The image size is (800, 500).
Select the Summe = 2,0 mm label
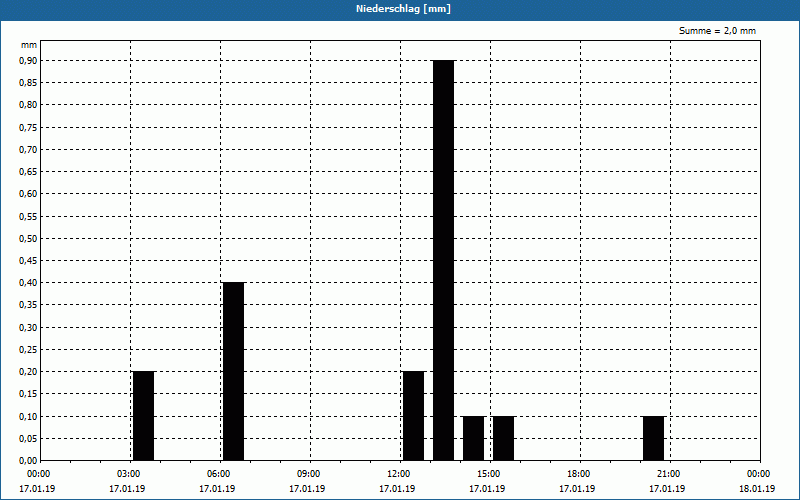click(717, 31)
